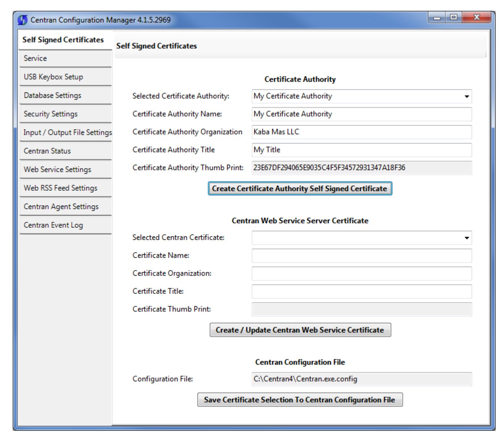Click the 'Certificate Name:' label

[161, 256]
